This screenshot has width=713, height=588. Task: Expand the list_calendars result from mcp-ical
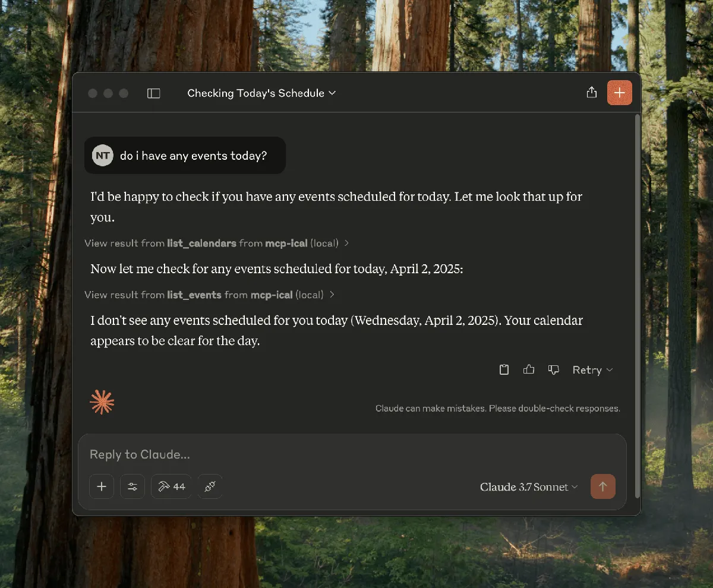[x=218, y=243]
